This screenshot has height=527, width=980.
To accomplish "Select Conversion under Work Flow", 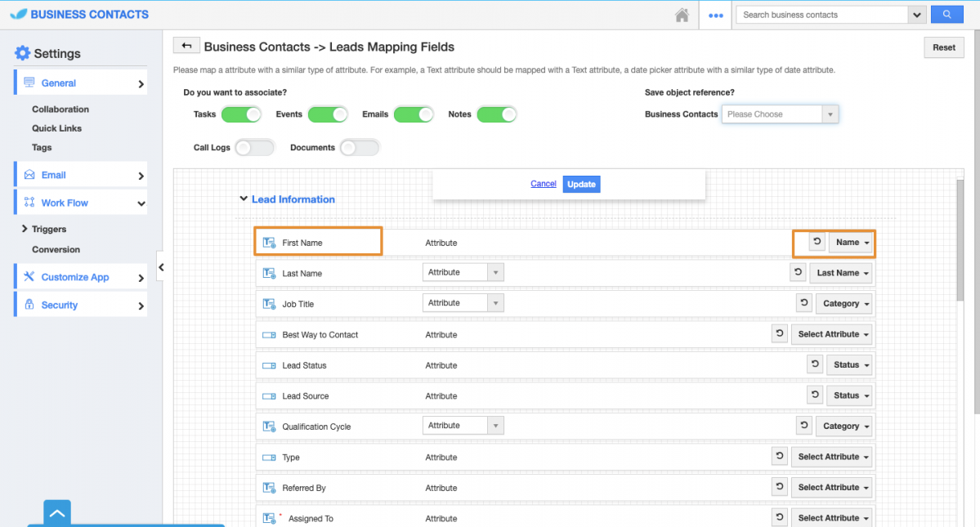I will point(56,249).
